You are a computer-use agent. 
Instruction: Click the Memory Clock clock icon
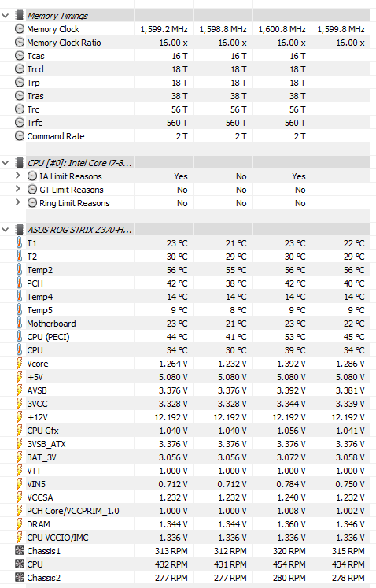(x=20, y=29)
